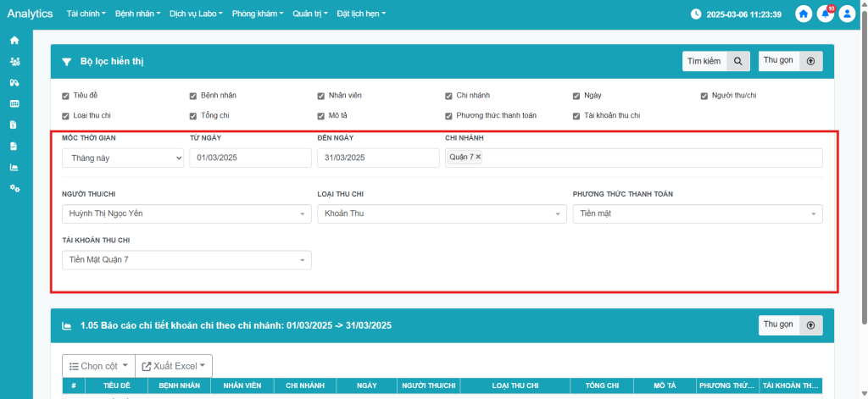Open the users group icon in left sidebar
The width and height of the screenshot is (868, 399).
14,62
